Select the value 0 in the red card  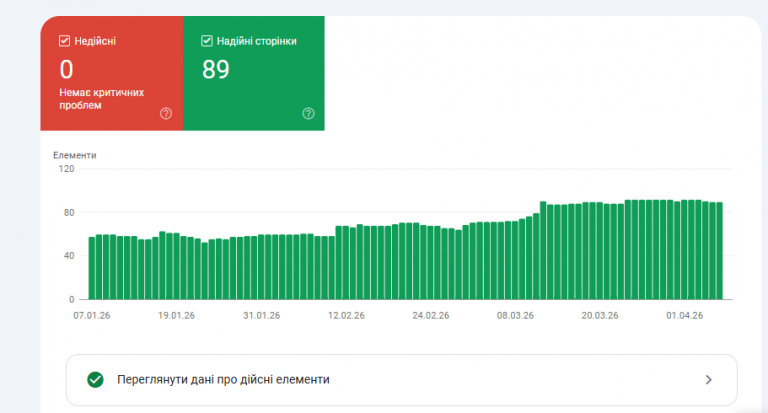point(67,69)
